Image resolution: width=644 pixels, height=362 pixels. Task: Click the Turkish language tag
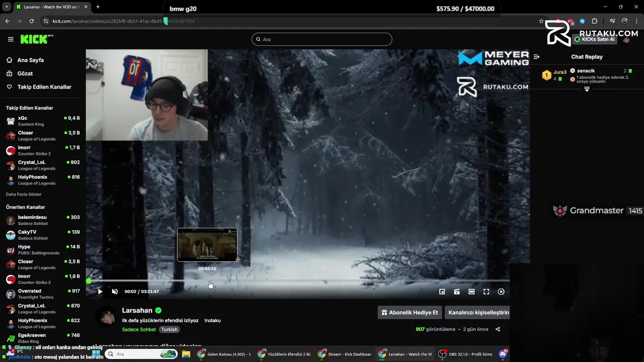pyautogui.click(x=169, y=330)
